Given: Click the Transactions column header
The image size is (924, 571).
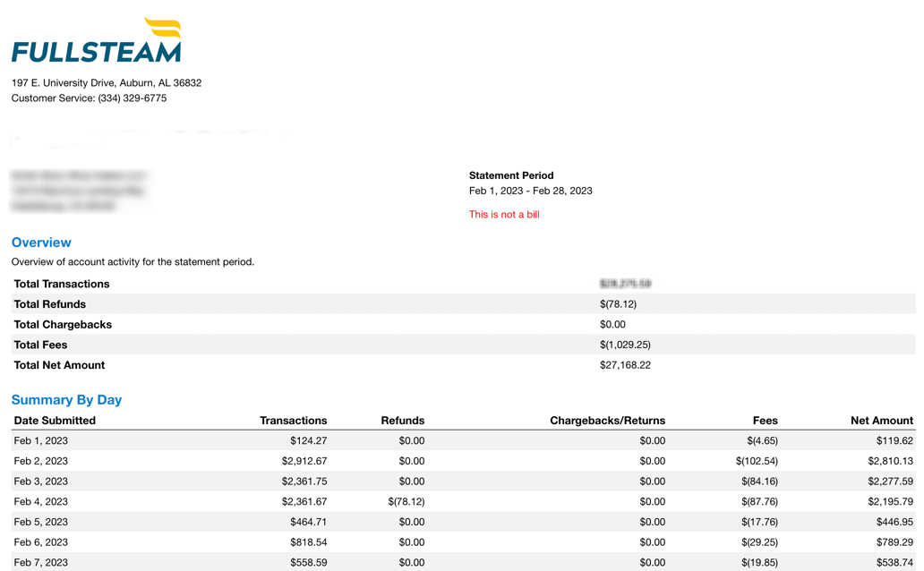Looking at the screenshot, I should 294,420.
